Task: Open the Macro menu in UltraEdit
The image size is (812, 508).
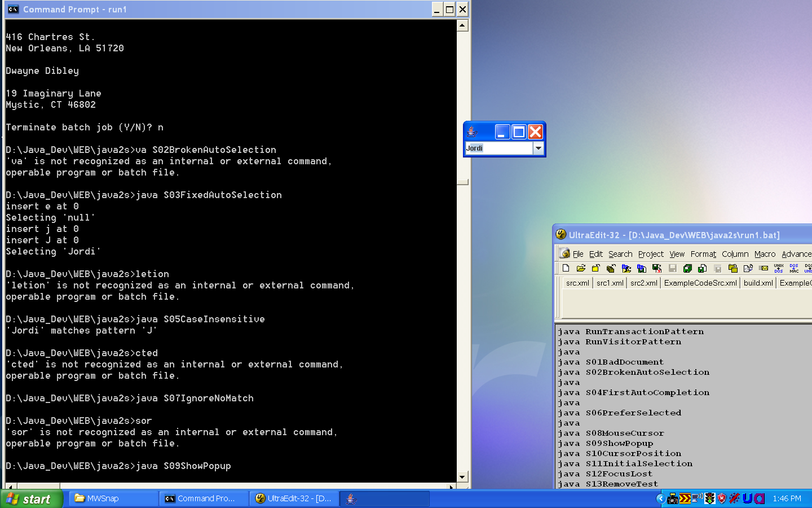Action: (x=765, y=254)
